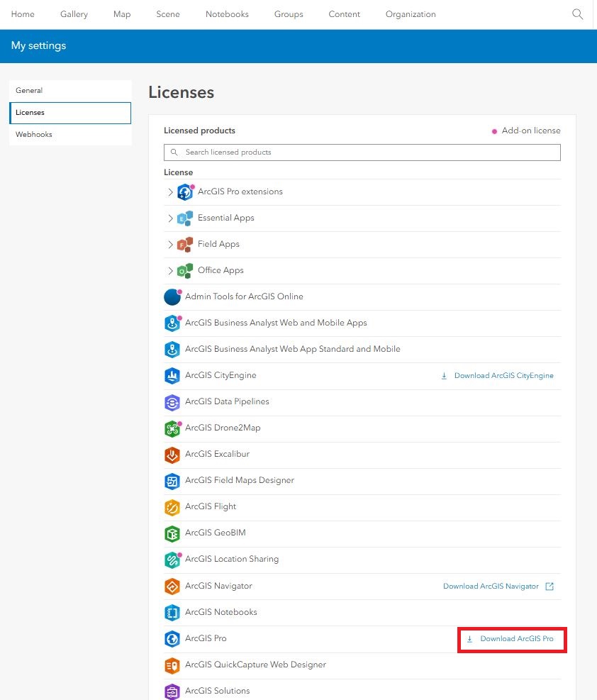This screenshot has width=597, height=700.
Task: Click the 'Field Apps' label
Action: [218, 244]
